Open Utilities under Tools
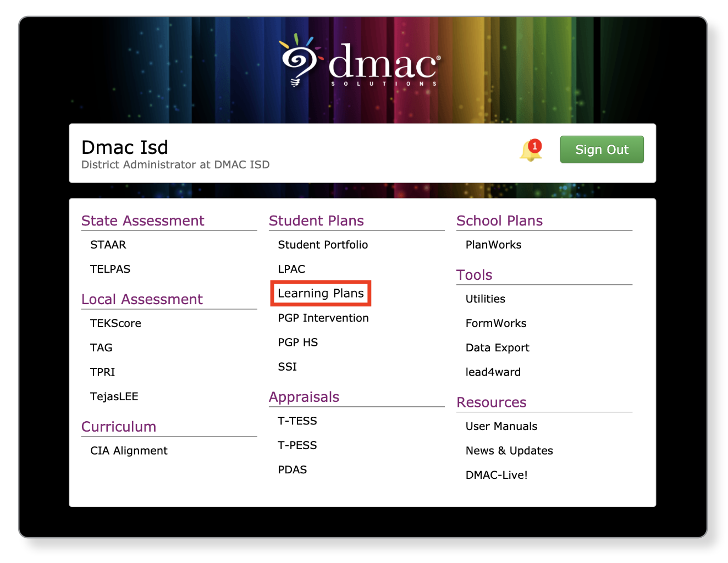 pos(486,299)
